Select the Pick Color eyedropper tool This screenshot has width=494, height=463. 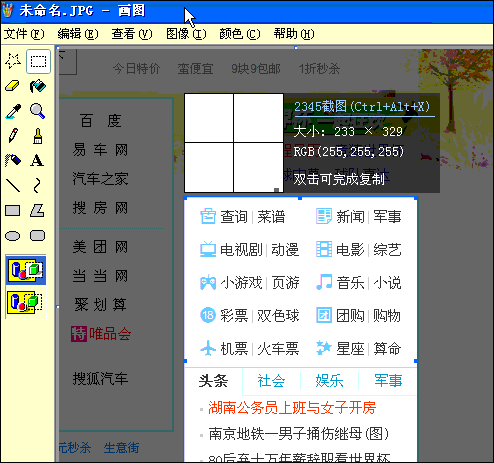[13, 111]
